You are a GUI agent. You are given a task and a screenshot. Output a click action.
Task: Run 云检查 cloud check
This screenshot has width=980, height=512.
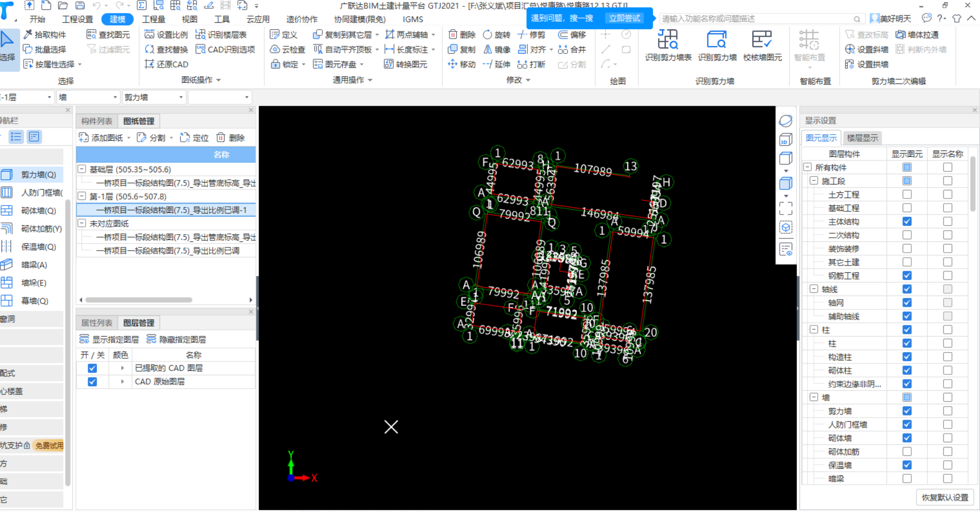[287, 49]
